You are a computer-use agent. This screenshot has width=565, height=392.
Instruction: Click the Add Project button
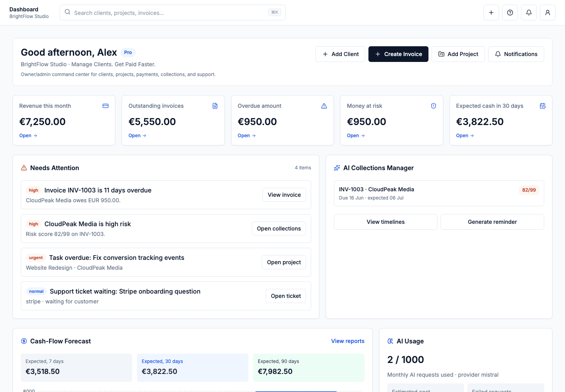coord(458,54)
